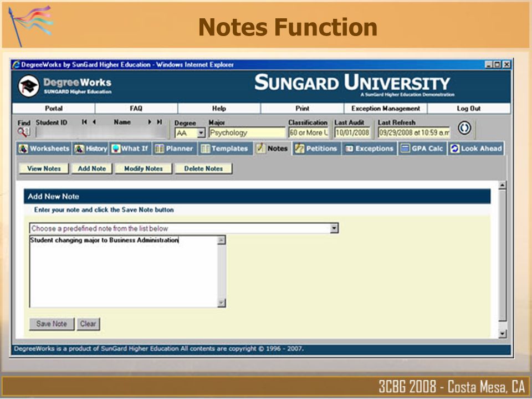Click the Internet Explorer title bar icon
Screen dimensions: 532x399
pos(16,64)
